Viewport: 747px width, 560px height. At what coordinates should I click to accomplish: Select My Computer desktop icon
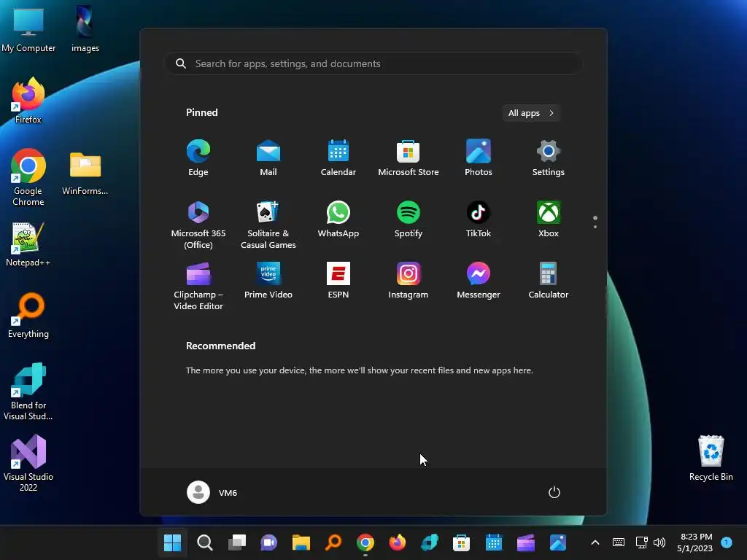28,29
